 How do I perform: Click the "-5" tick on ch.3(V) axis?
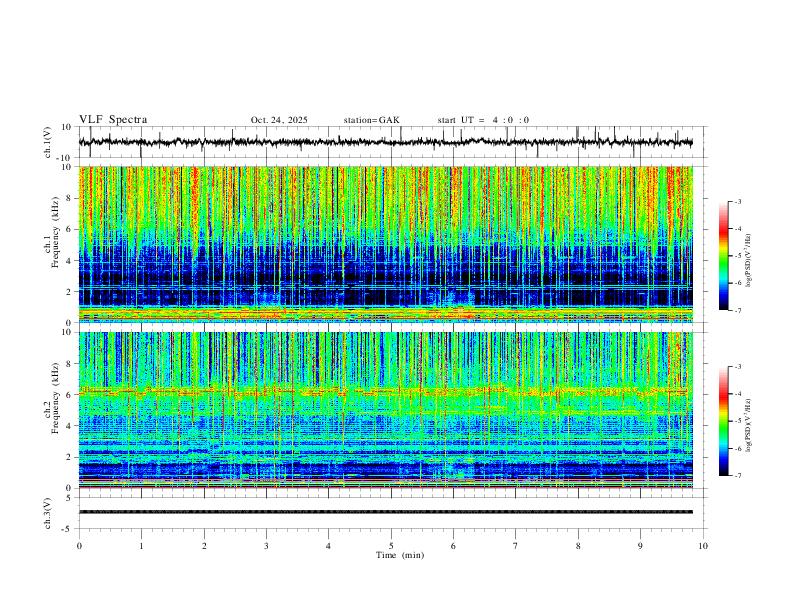click(68, 529)
